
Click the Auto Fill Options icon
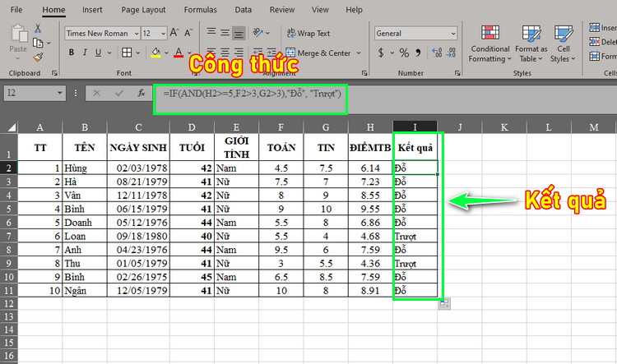[444, 304]
